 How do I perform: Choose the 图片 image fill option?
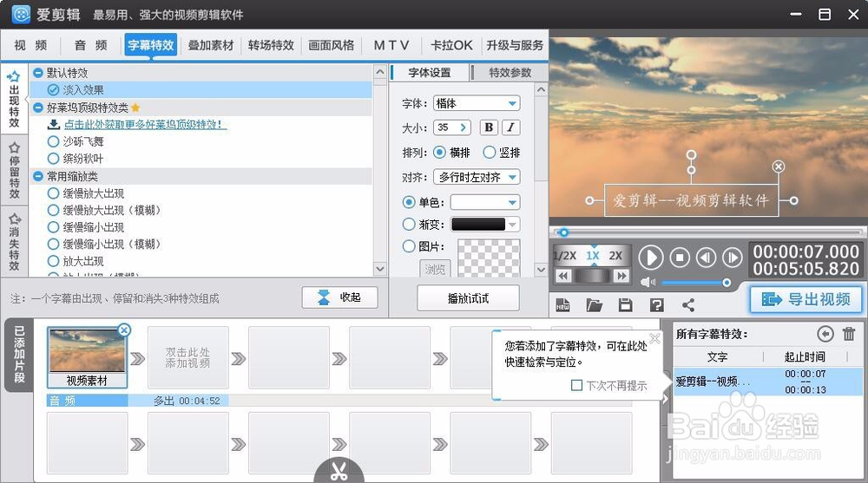[409, 246]
